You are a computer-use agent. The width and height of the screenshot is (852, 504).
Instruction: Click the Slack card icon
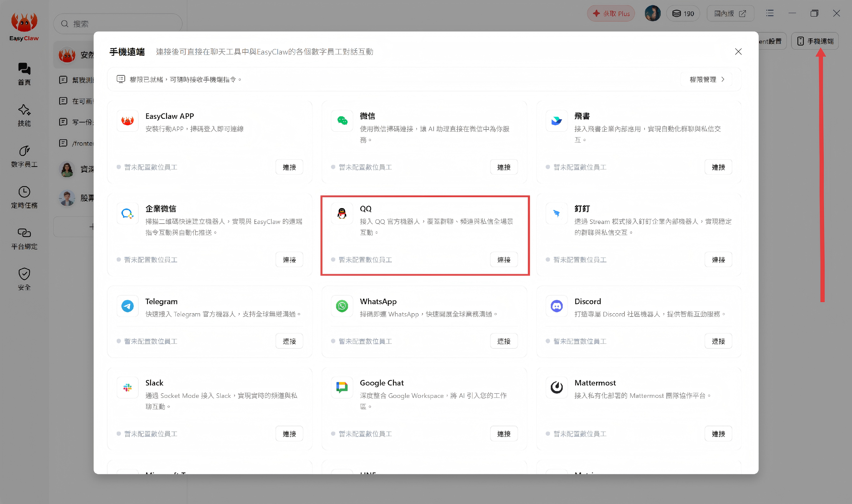(127, 388)
